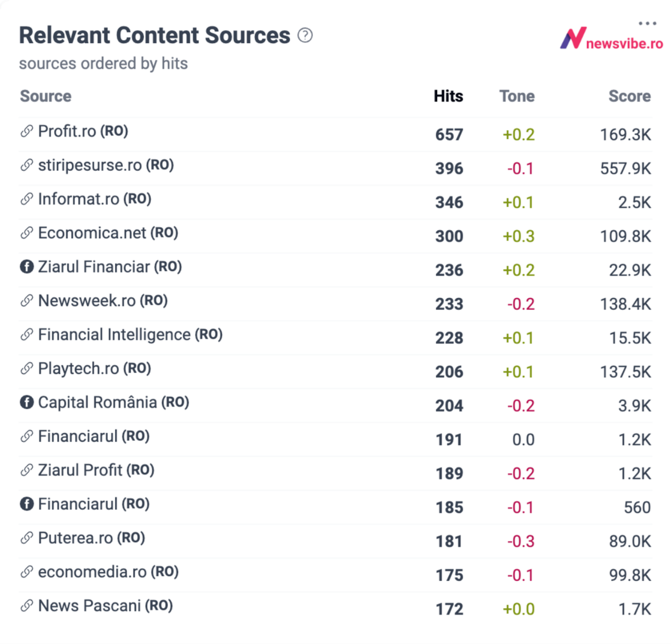671x644 pixels.
Task: Open the Playtech.ro source link
Action: coord(78,368)
